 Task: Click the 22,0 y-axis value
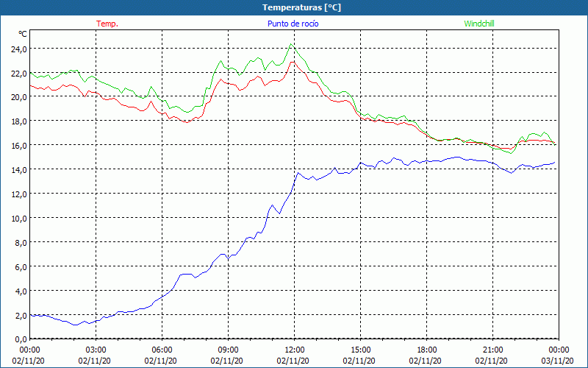[19, 73]
